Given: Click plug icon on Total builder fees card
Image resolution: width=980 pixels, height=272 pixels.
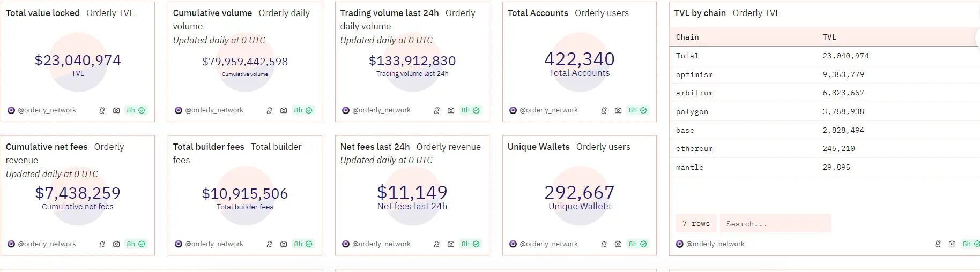Looking at the screenshot, I should 269,244.
